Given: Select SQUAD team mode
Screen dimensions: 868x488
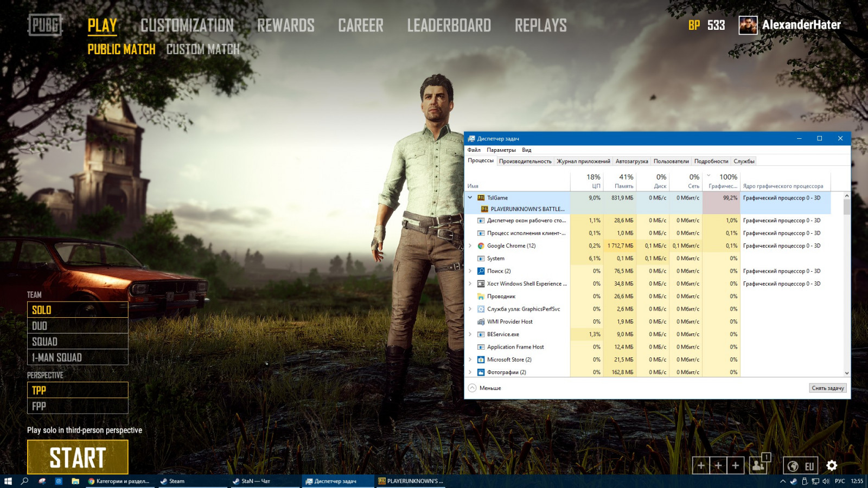Looking at the screenshot, I should pos(78,341).
